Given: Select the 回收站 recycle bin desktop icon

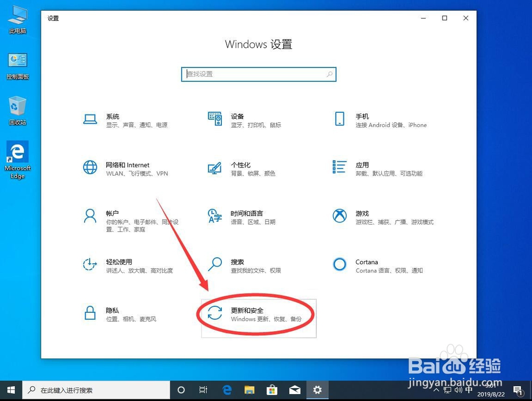Looking at the screenshot, I should coord(18,111).
